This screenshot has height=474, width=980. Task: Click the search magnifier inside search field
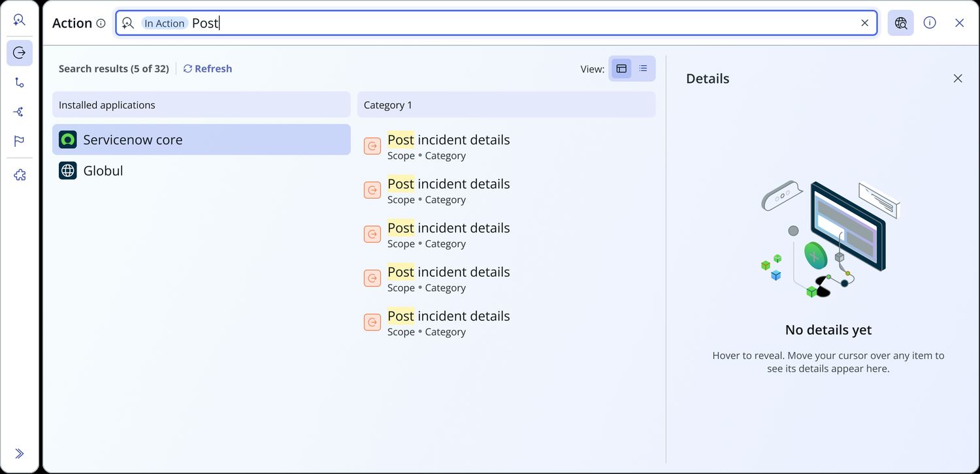(x=128, y=23)
